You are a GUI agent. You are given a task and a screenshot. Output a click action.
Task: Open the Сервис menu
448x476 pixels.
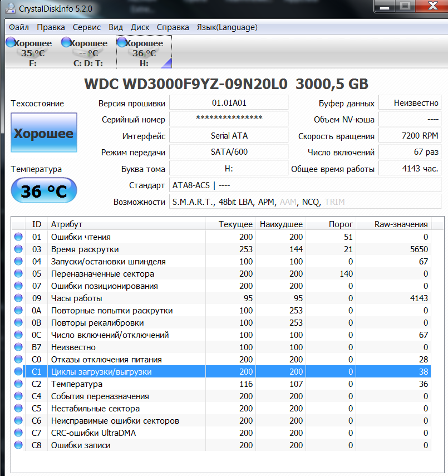pos(86,27)
